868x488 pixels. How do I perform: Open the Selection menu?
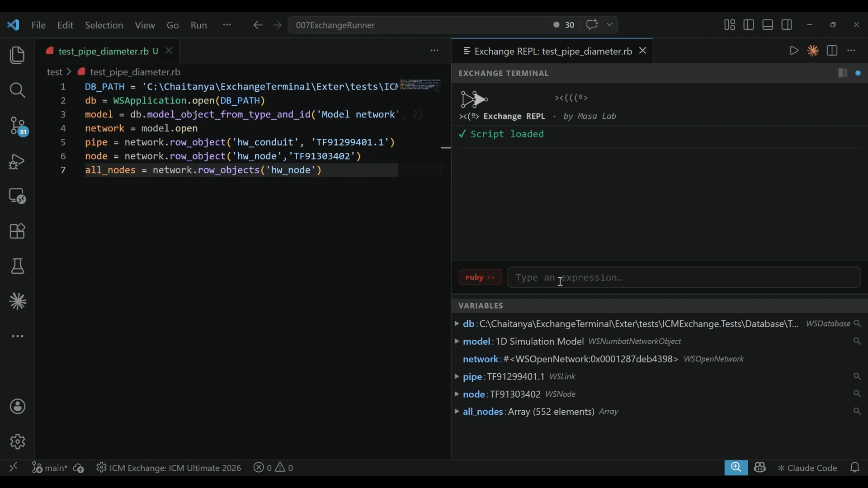pos(104,25)
